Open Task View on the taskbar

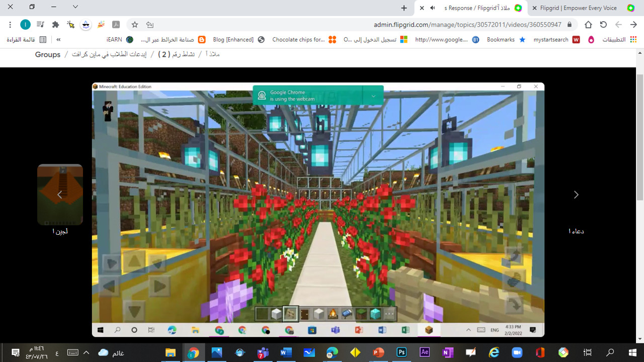tap(587, 352)
